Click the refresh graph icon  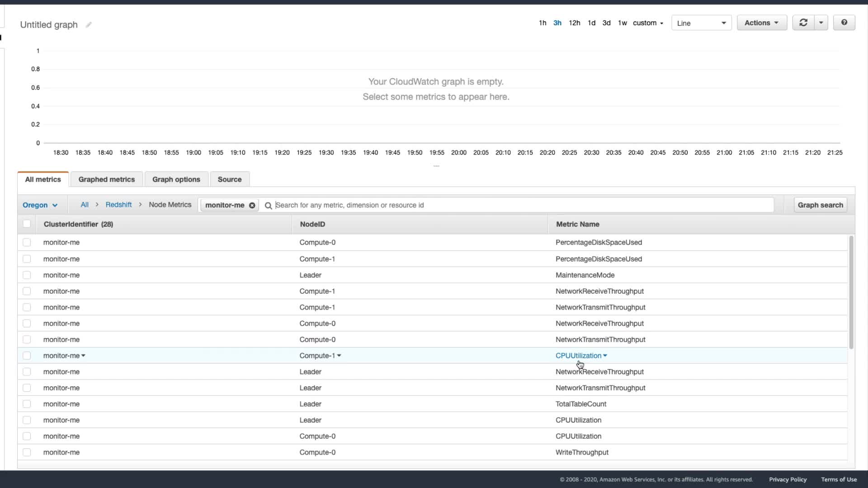[x=803, y=23]
